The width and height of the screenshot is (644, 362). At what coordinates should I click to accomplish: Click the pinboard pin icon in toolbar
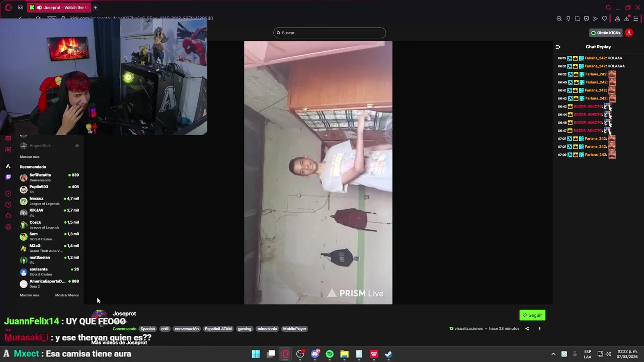tap(568, 19)
